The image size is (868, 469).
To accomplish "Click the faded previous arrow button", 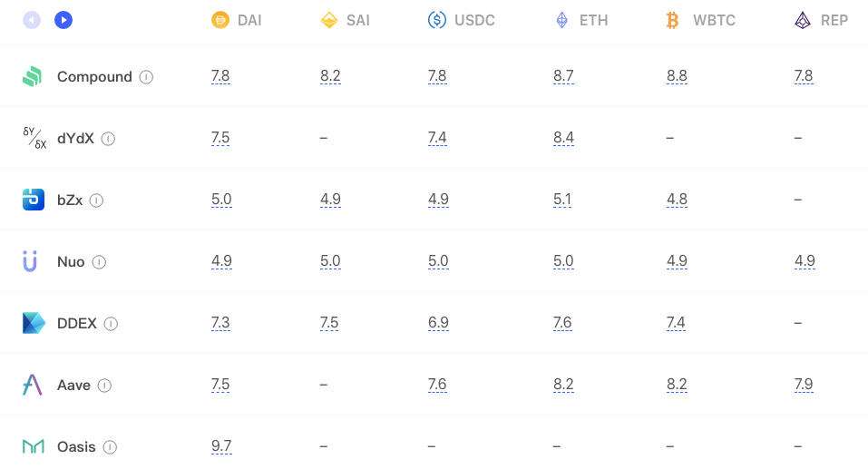I will pyautogui.click(x=32, y=21).
